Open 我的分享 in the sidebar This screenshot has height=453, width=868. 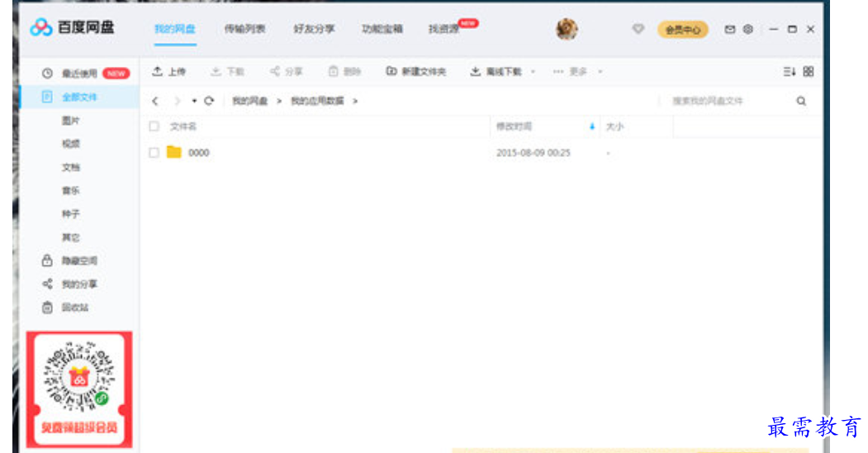[x=70, y=284]
